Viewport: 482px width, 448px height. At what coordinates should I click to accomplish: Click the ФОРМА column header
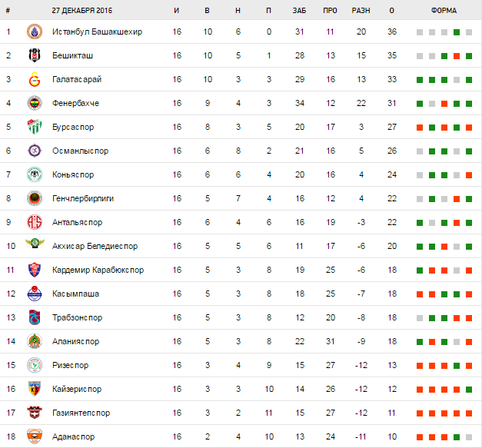[x=444, y=11]
